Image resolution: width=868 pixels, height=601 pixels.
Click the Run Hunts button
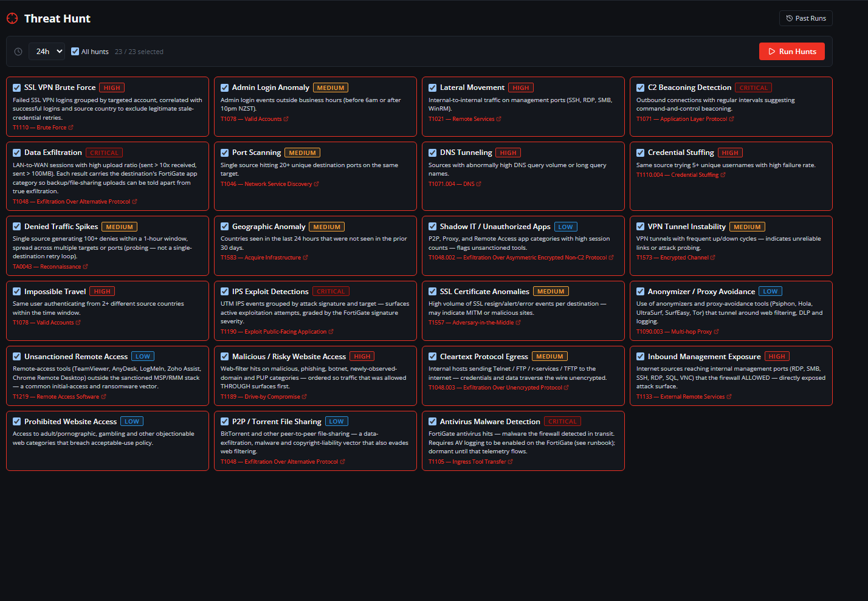(x=792, y=52)
